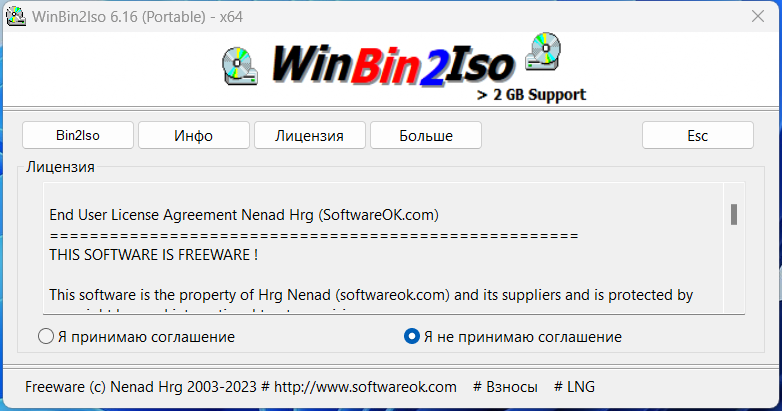782x411 pixels.
Task: Open the Bin2Iso tab
Action: (x=78, y=135)
